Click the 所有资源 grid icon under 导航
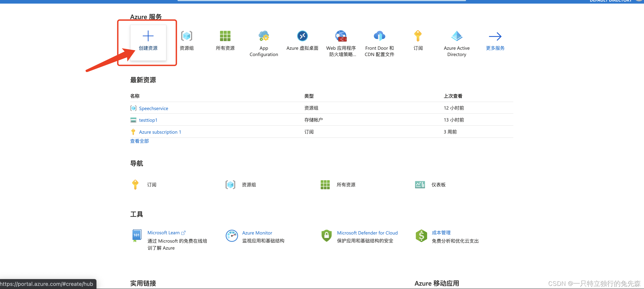 [x=325, y=185]
